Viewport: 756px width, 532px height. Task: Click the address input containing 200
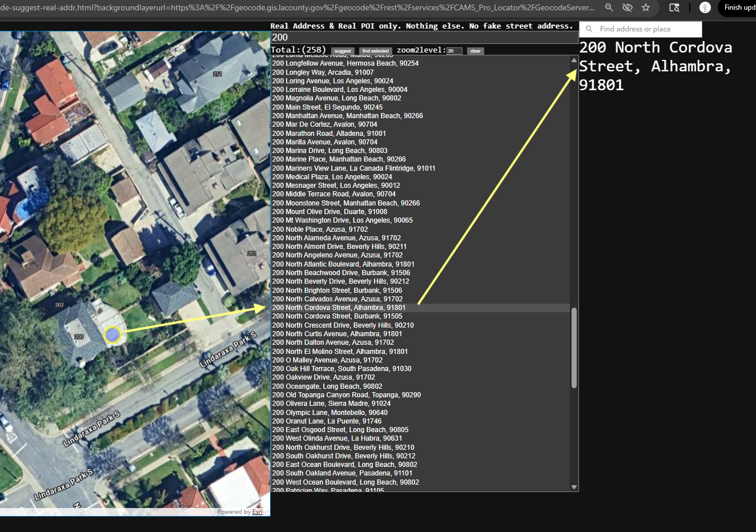[x=424, y=38]
